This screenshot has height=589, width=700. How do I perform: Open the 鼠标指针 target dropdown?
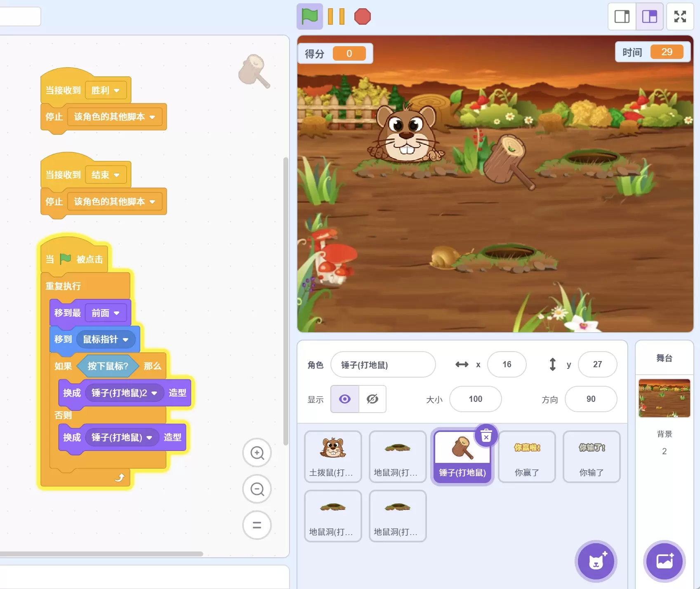(106, 340)
